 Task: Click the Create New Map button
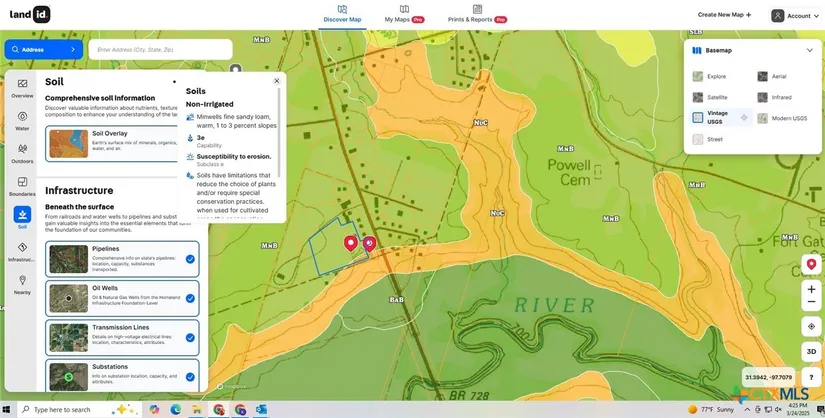tap(724, 15)
